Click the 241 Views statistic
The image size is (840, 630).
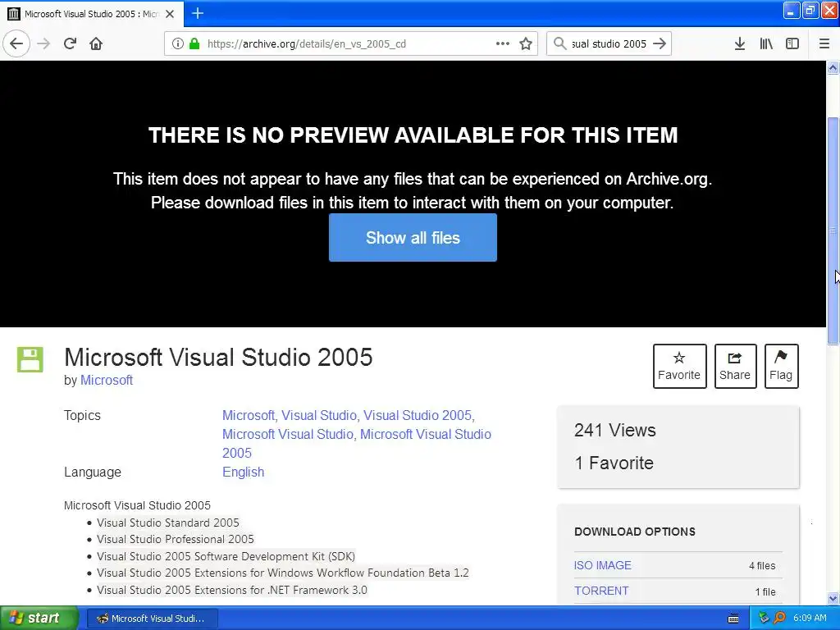point(614,430)
